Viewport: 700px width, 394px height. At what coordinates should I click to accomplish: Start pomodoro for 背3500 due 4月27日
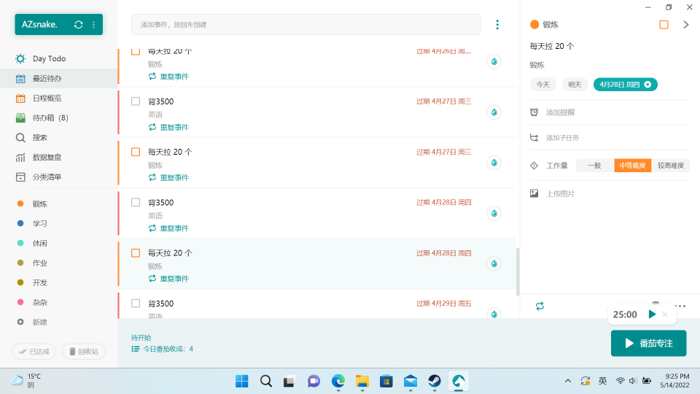point(494,112)
